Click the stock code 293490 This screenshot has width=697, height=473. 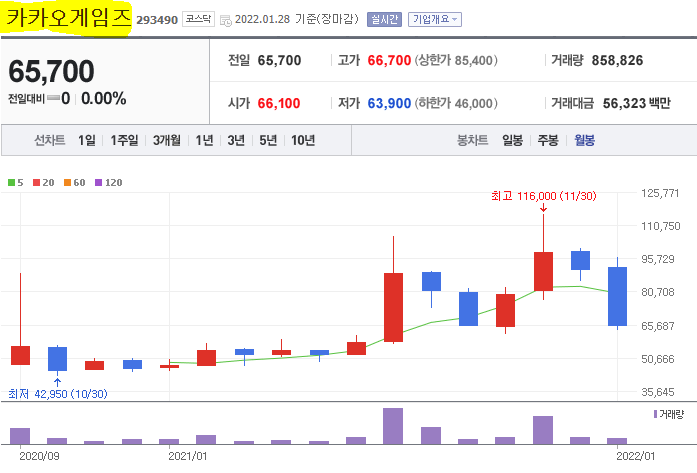[157, 20]
